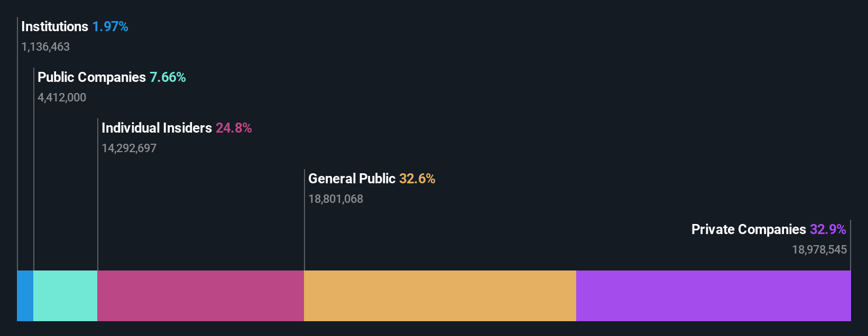Select the teal Public Companies bar segment

[66, 296]
